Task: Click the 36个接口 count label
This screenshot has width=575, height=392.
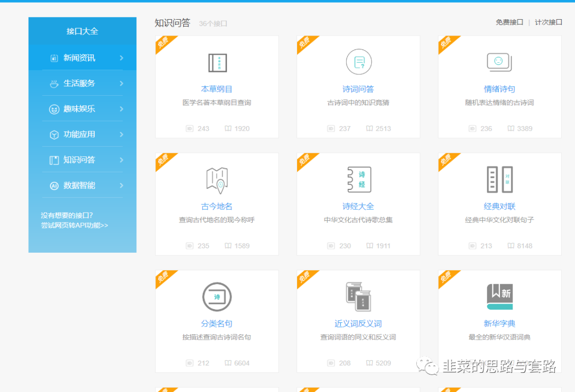Action: (213, 24)
